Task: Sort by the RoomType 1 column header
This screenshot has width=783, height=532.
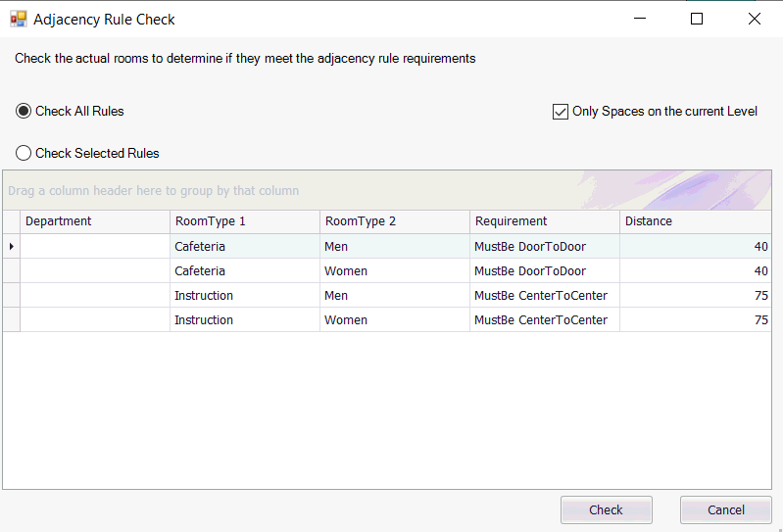Action: click(245, 221)
